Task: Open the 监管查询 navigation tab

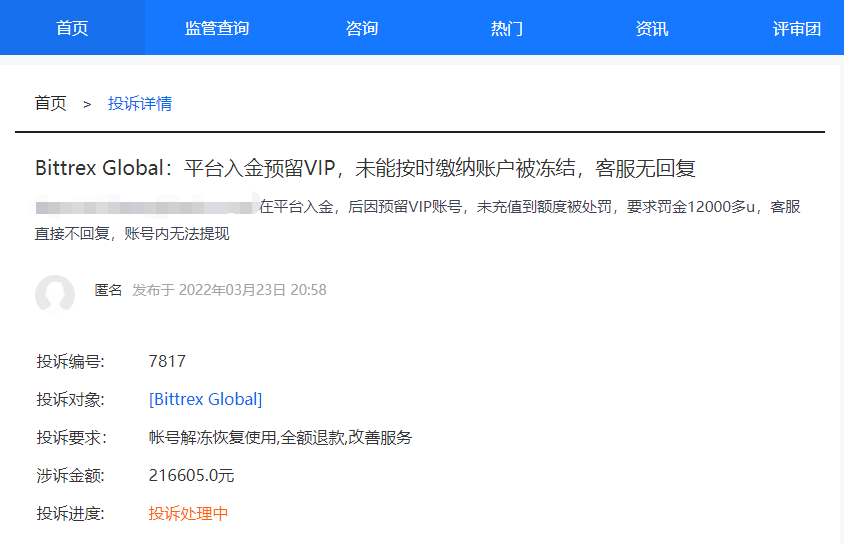Action: pos(217,28)
